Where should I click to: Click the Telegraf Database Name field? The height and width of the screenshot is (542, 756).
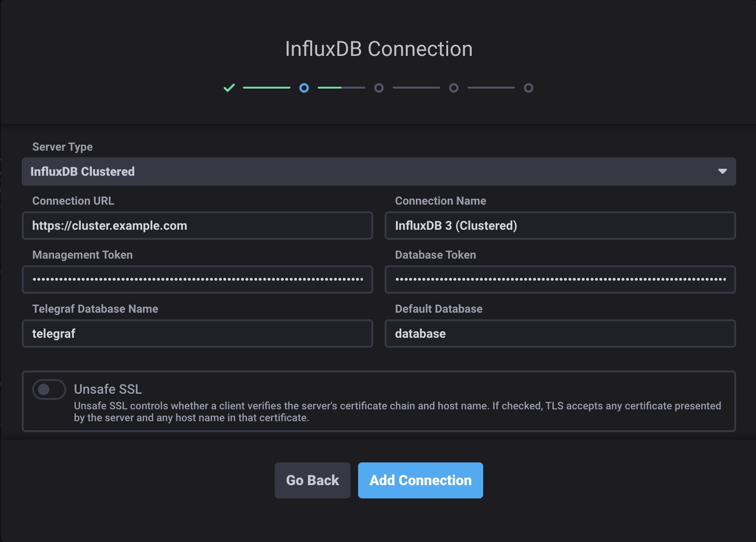coord(198,334)
